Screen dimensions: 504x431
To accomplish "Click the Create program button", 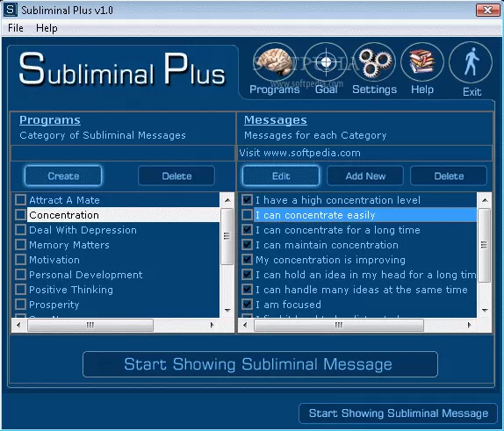I will click(x=63, y=176).
